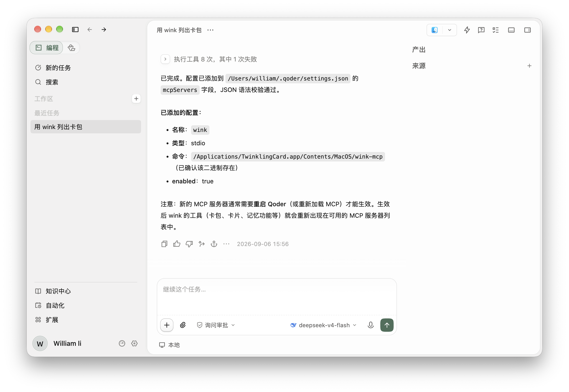Click the timestamp 2026-09-06 15:56
Screen dimensions: 569x392
tap(263, 244)
